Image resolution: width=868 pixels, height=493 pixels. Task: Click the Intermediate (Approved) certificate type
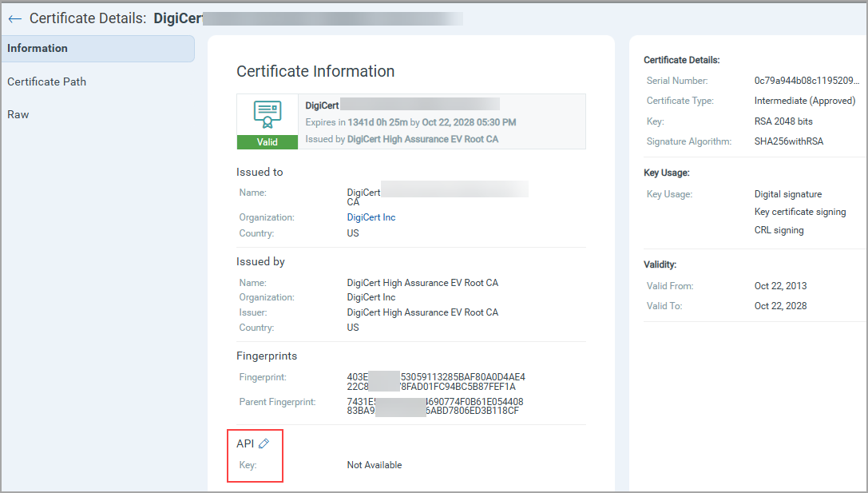[x=804, y=101]
